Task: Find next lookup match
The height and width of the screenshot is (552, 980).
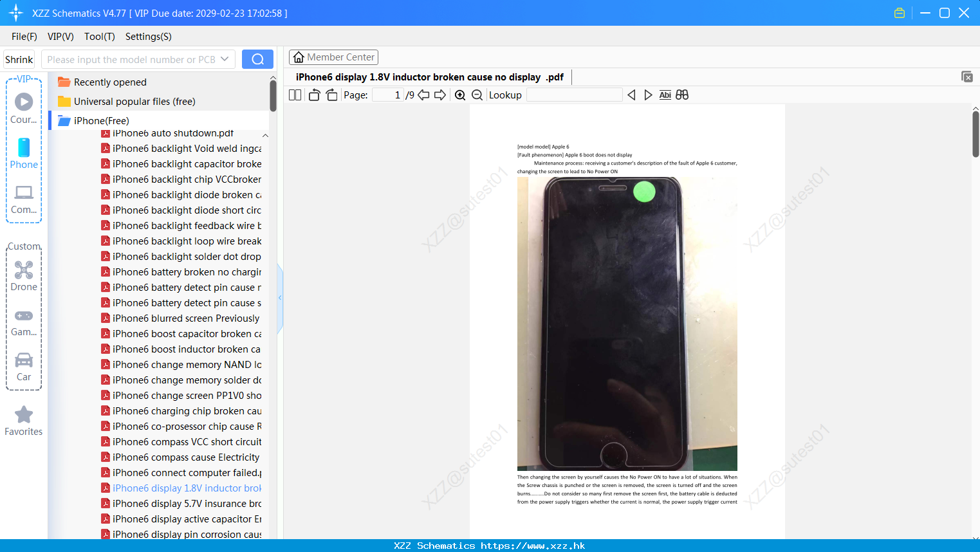Action: point(648,95)
